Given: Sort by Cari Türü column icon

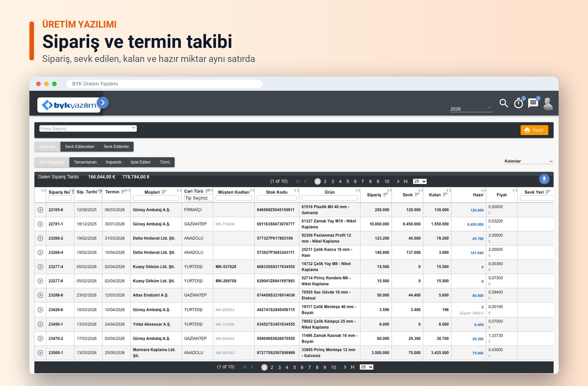Looking at the screenshot, I should [208, 191].
